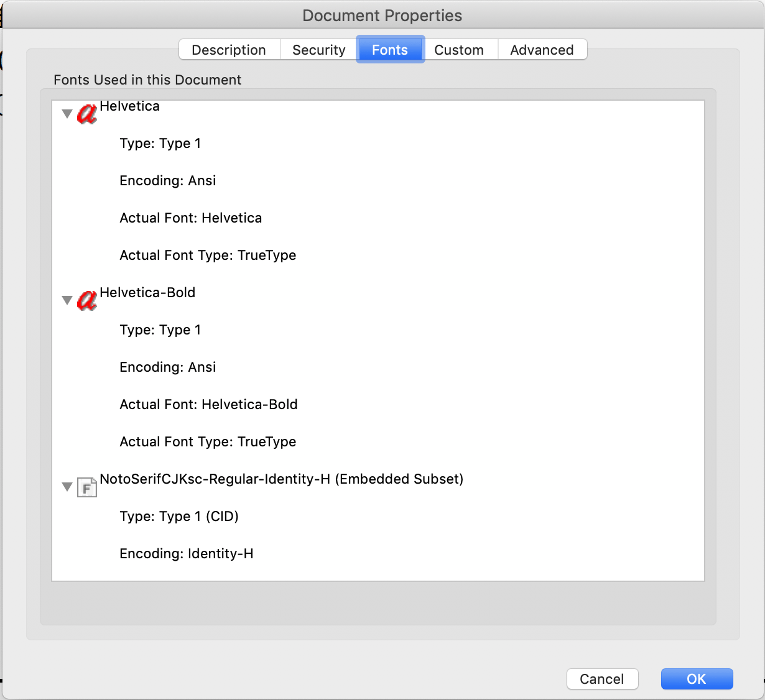Screen dimensions: 765x700
Task: Select the 'Actual Font: Helvetica-Bold' row
Action: (x=208, y=405)
